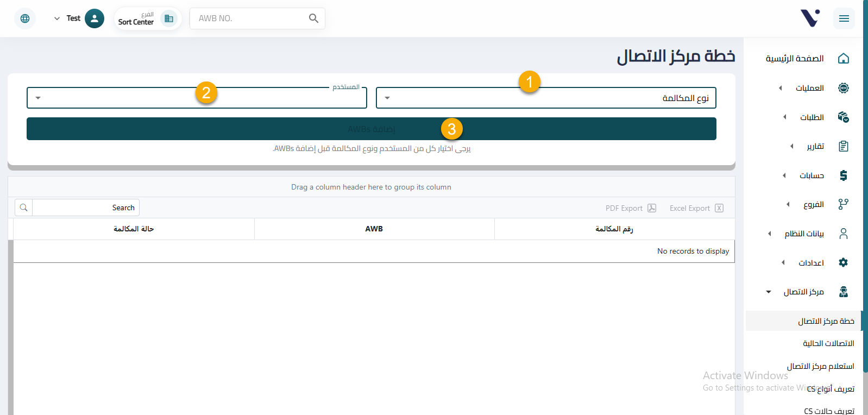Click the company V logo
The image size is (868, 415).
coord(810,18)
